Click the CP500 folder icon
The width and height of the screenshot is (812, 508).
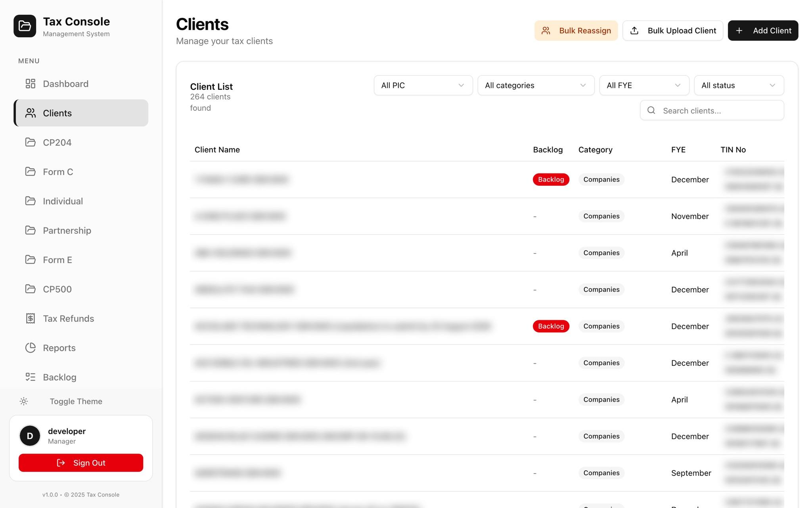(x=31, y=289)
